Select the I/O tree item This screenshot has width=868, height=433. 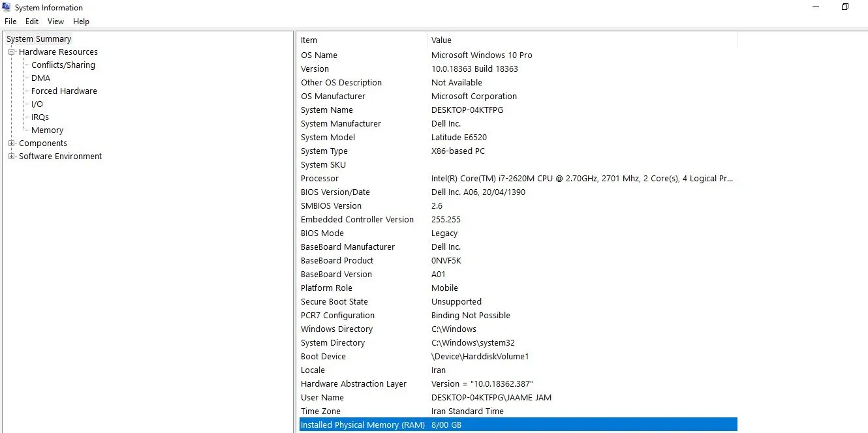(x=37, y=104)
